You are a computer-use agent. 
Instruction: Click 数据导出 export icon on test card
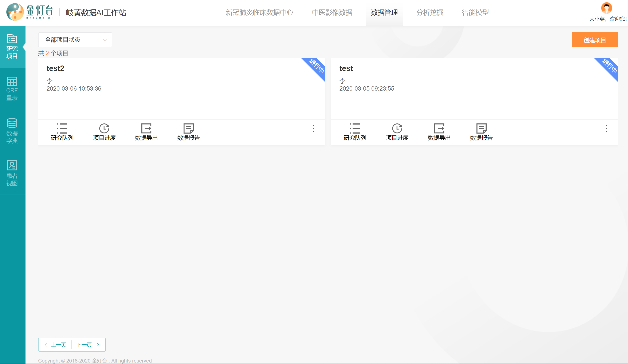point(439,128)
